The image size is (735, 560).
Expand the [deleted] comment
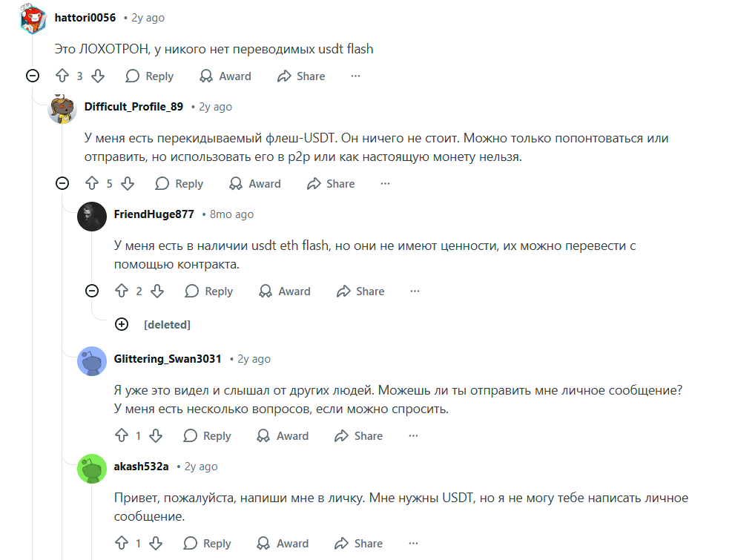122,324
